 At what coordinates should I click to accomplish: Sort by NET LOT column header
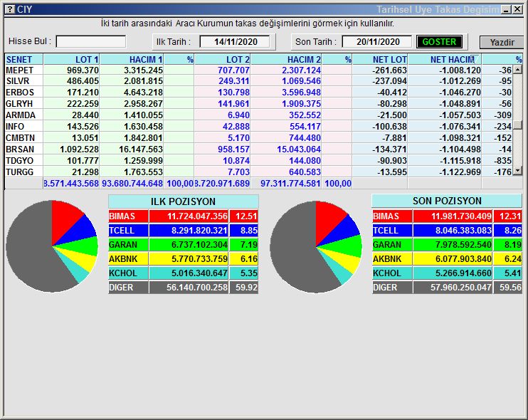coord(380,60)
